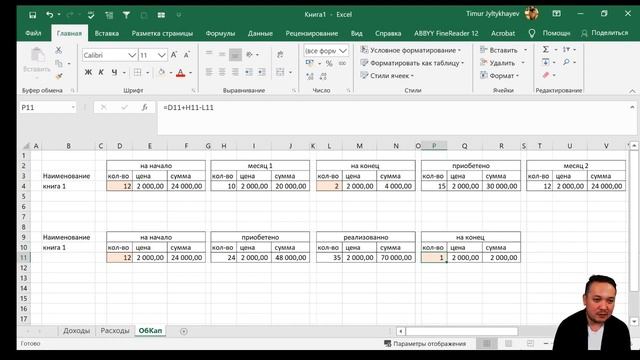Apply red font color A
The width and height of the screenshot is (640, 360).
coord(181,73)
